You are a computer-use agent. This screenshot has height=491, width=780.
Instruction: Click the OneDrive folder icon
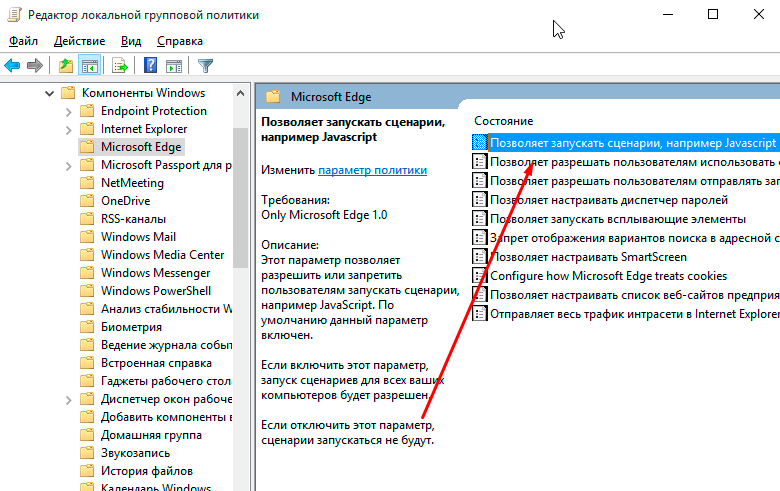point(87,201)
